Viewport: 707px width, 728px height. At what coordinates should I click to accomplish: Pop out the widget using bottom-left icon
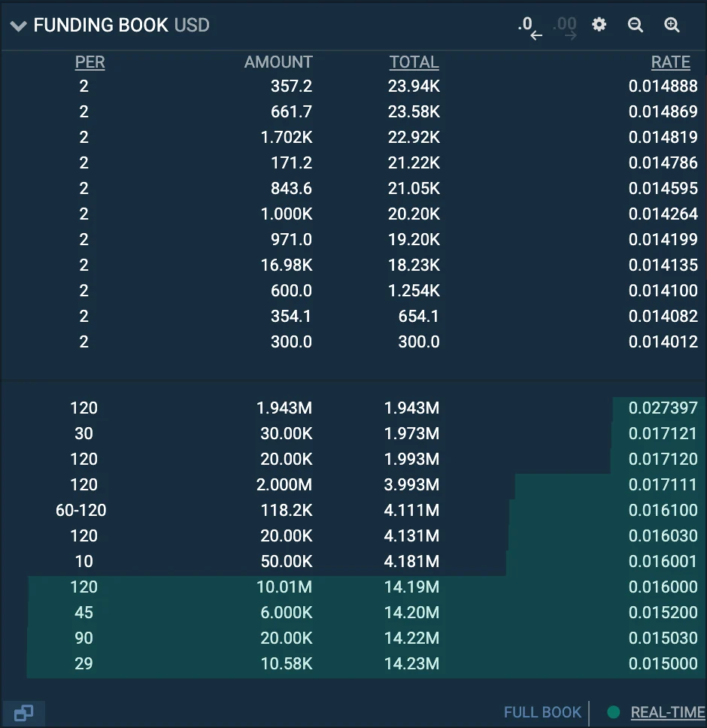[23, 713]
